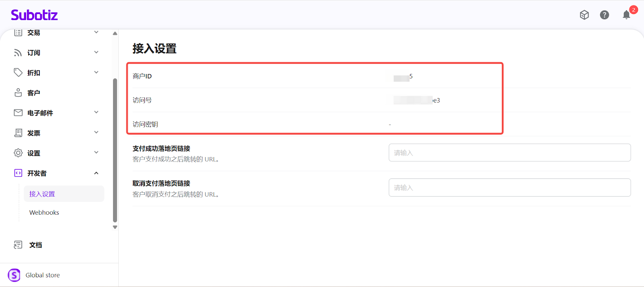The image size is (644, 287).
Task: Open notifications bell icon
Action: click(626, 15)
